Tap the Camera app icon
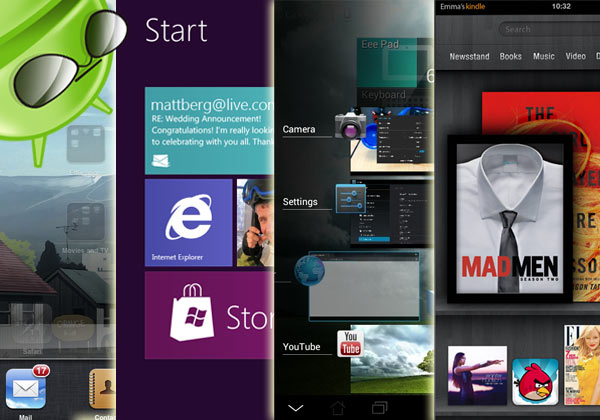This screenshot has width=600, height=420. pyautogui.click(x=350, y=125)
